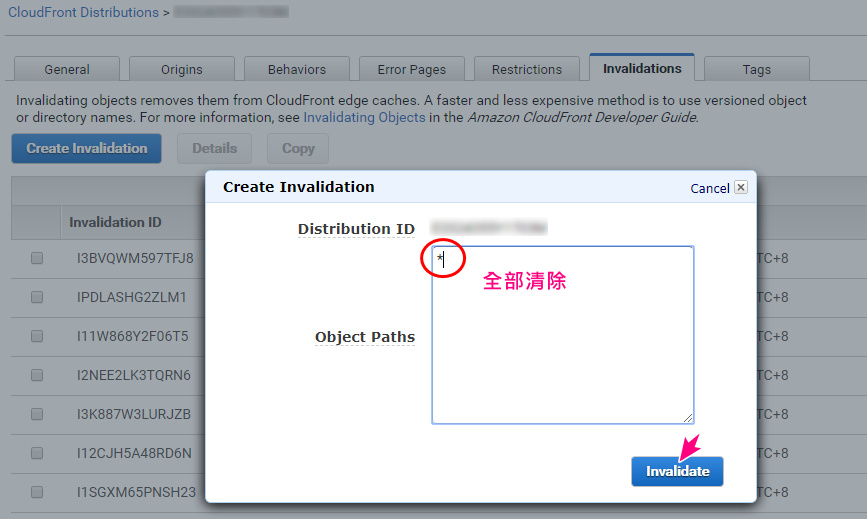
Task: Switch to the Behaviors tab
Action: point(297,69)
